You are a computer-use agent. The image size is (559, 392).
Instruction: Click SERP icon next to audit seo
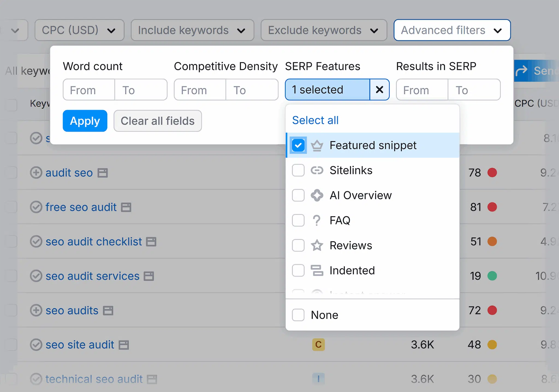pos(103,173)
